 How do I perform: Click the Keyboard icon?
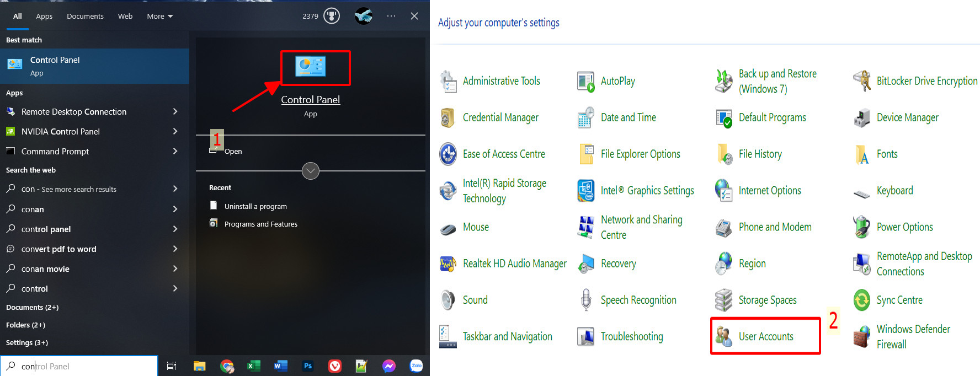[x=862, y=194]
